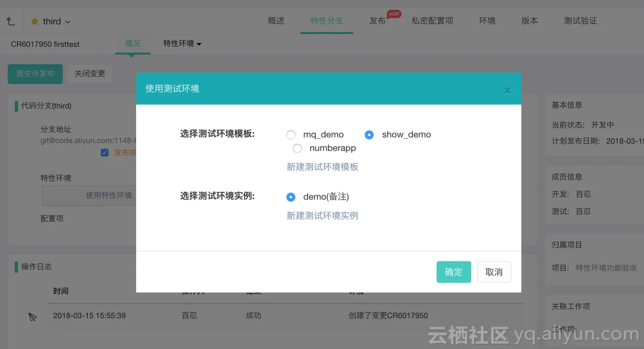Confirm the dialog with 确定
Viewport: 644px width, 349px height.
(454, 272)
